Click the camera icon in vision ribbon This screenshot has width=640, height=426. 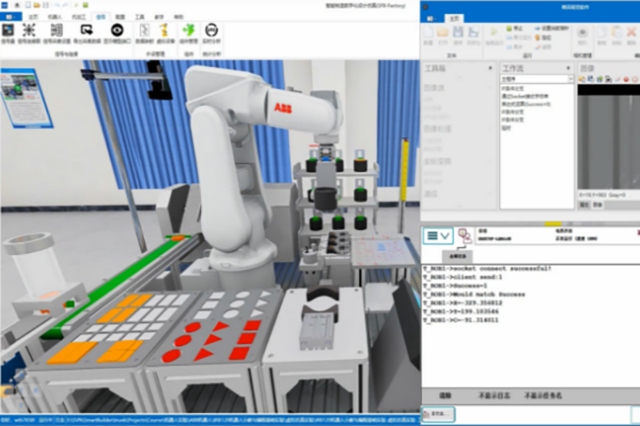582,33
